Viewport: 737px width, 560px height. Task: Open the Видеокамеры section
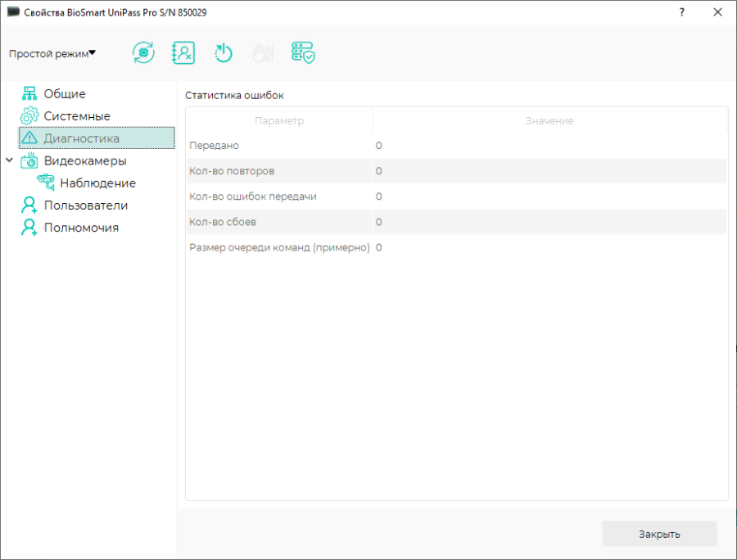(85, 160)
